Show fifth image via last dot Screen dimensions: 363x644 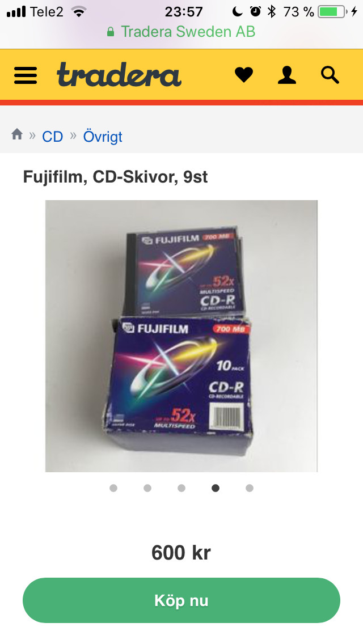tap(250, 488)
